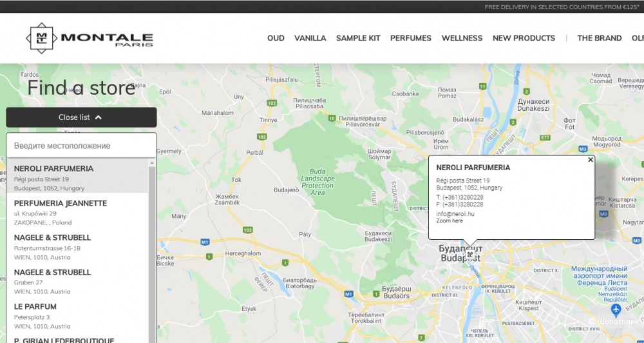Click the fax number F: (+361)3280228
Viewport: 644px width, 343px height.
click(460, 204)
